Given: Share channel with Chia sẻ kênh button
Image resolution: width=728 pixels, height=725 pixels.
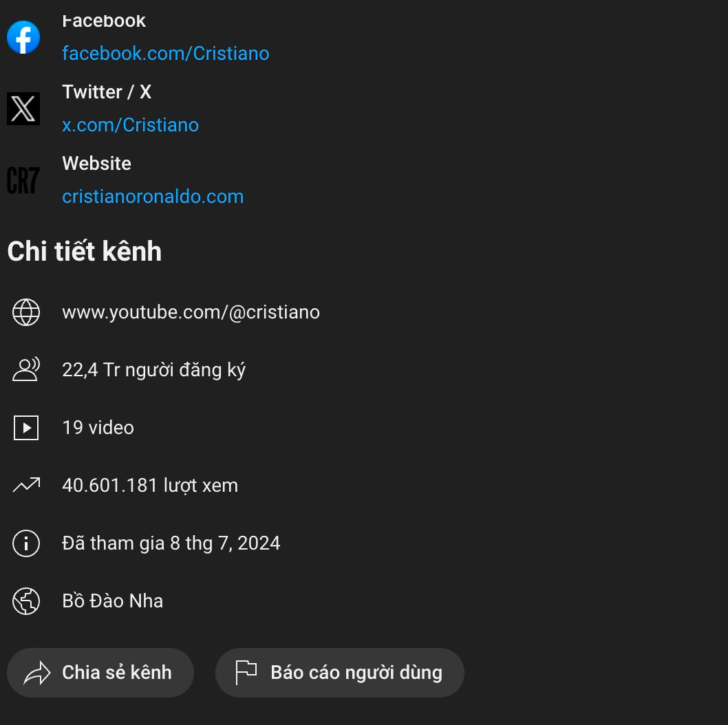Looking at the screenshot, I should [x=100, y=673].
